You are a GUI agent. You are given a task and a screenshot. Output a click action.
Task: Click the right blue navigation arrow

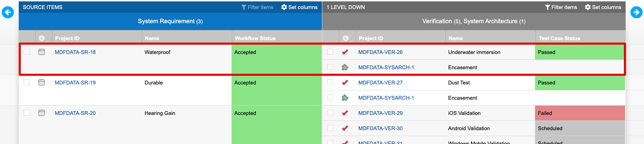[636, 12]
